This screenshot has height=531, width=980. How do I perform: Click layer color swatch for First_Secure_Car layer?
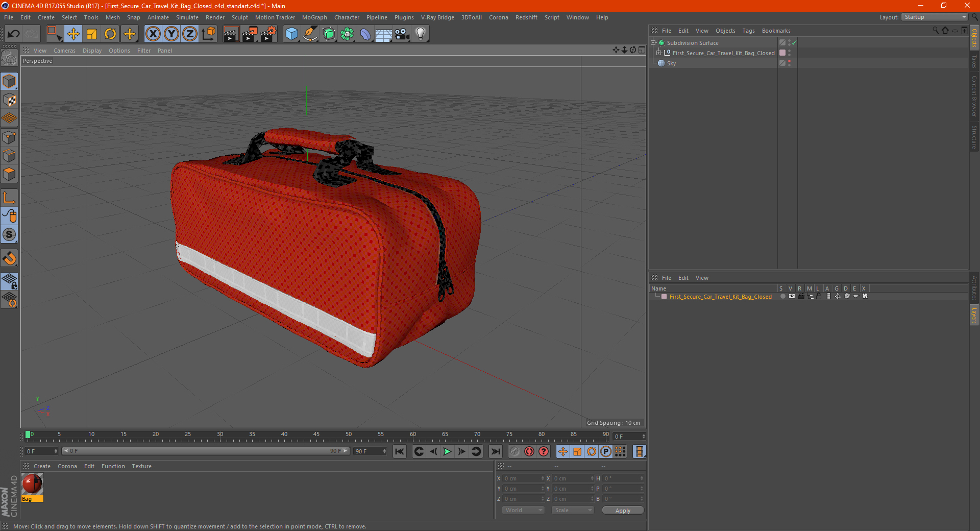(664, 297)
